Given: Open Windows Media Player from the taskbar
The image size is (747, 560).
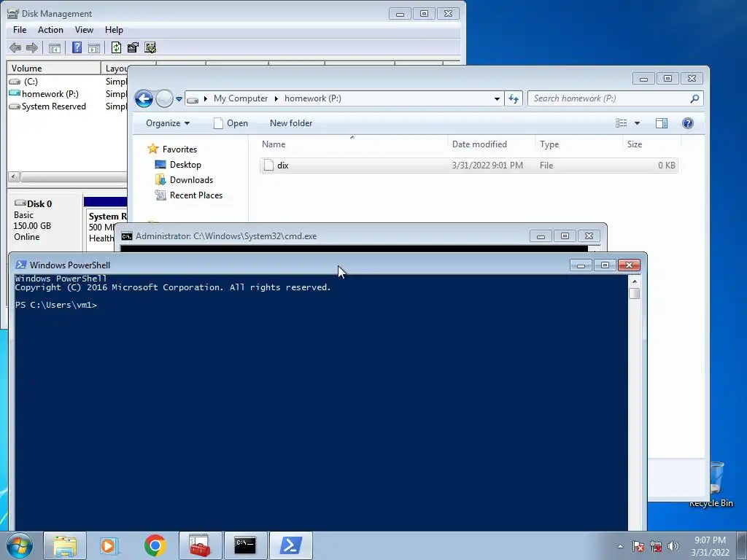Looking at the screenshot, I should [109, 545].
